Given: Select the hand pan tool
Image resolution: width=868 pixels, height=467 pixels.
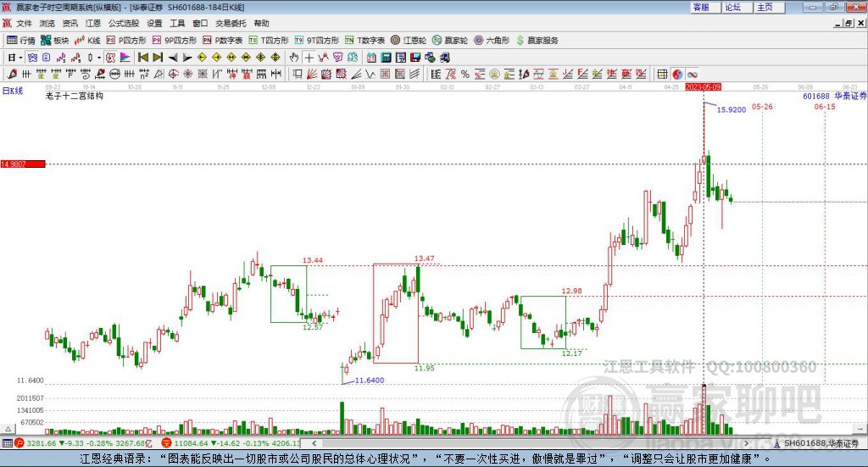Looking at the screenshot, I should pos(294,58).
